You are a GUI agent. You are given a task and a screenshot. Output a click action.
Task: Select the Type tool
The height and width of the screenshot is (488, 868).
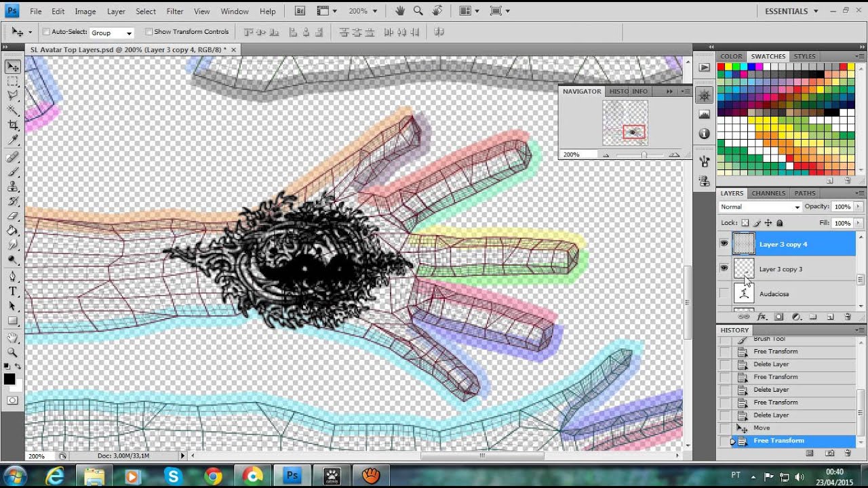point(13,291)
